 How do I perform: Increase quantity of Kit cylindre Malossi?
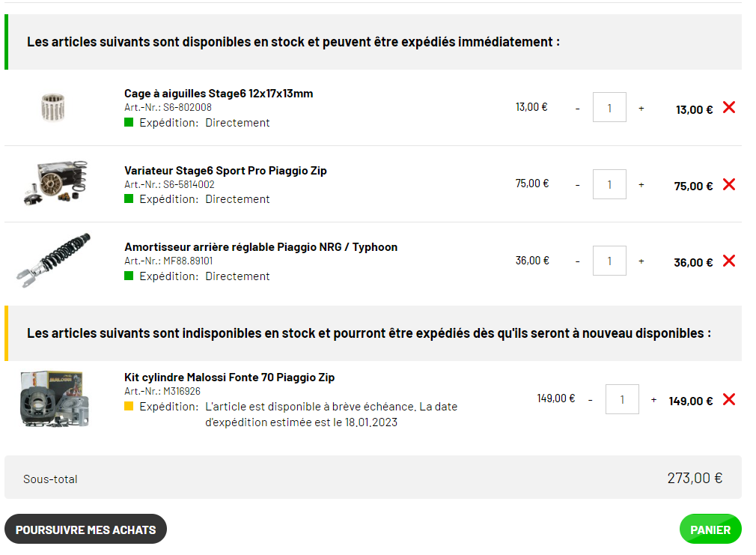653,400
